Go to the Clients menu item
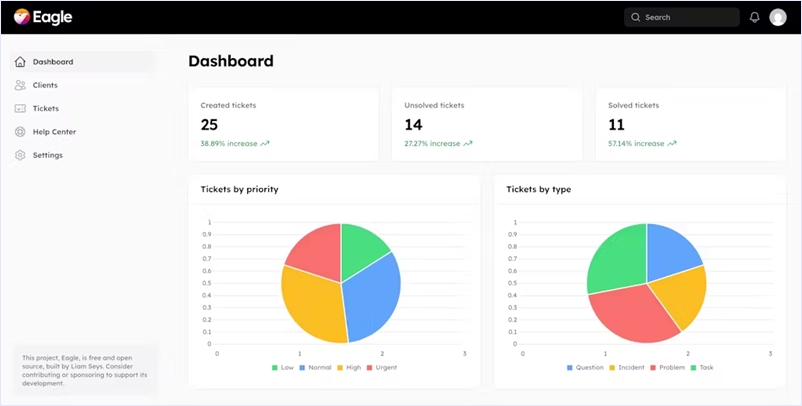 (45, 85)
